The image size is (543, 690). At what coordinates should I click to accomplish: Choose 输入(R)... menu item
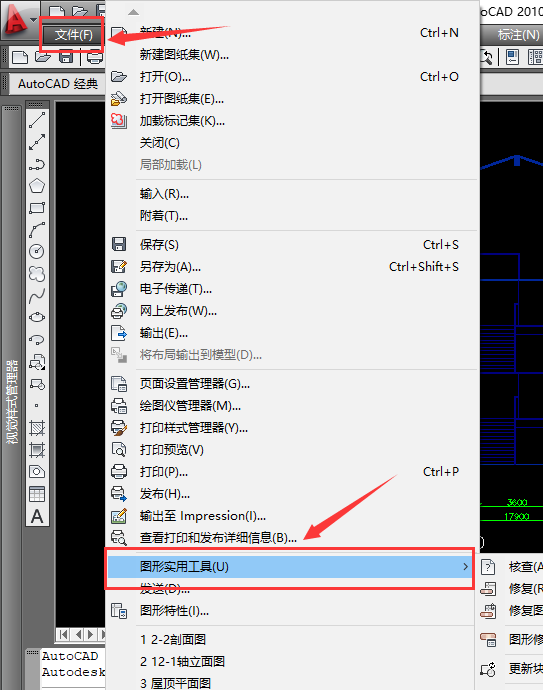pyautogui.click(x=292, y=194)
